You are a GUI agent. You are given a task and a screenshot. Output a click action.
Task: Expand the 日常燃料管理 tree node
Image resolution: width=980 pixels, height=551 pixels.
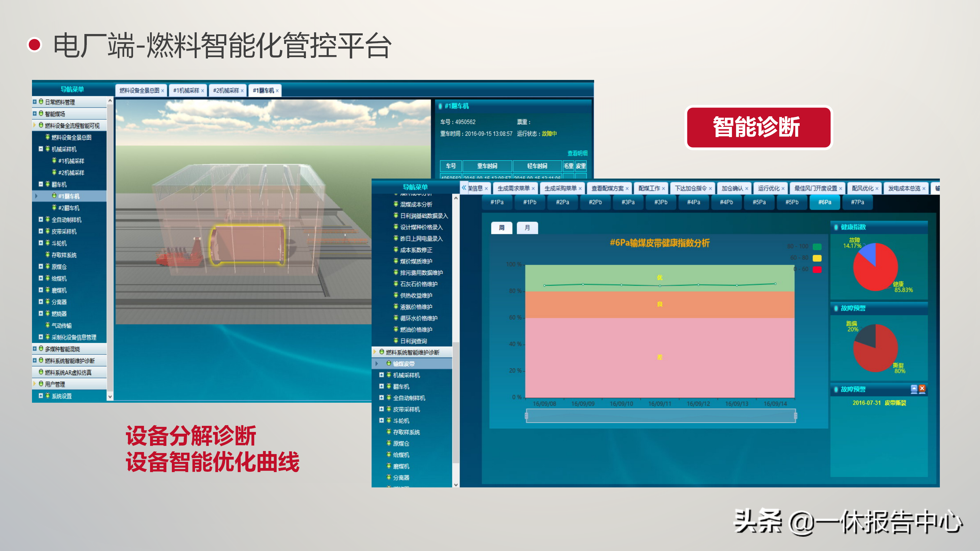35,102
